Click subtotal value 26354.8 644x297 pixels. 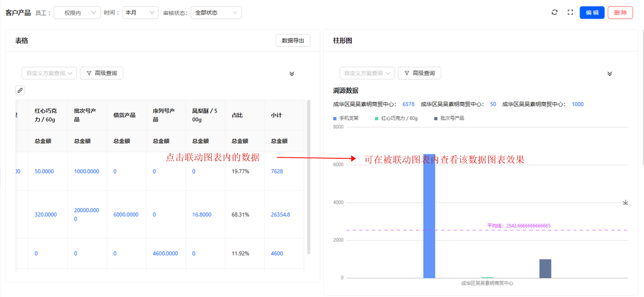280,215
